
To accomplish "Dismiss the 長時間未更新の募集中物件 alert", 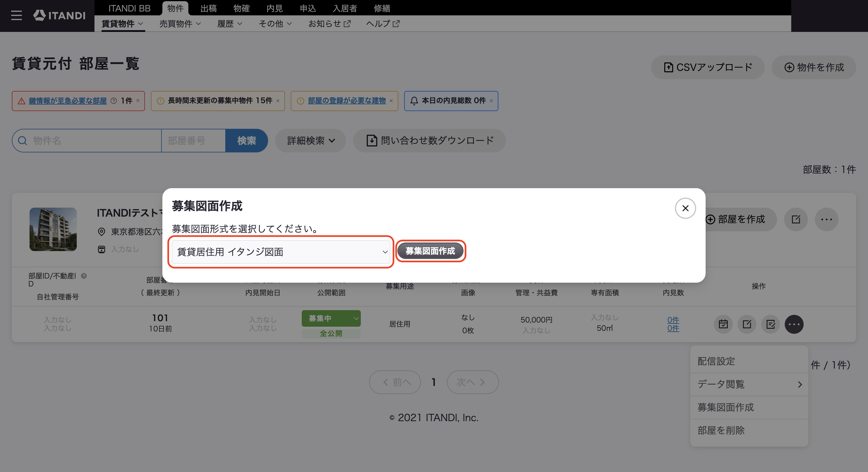I will coord(278,100).
